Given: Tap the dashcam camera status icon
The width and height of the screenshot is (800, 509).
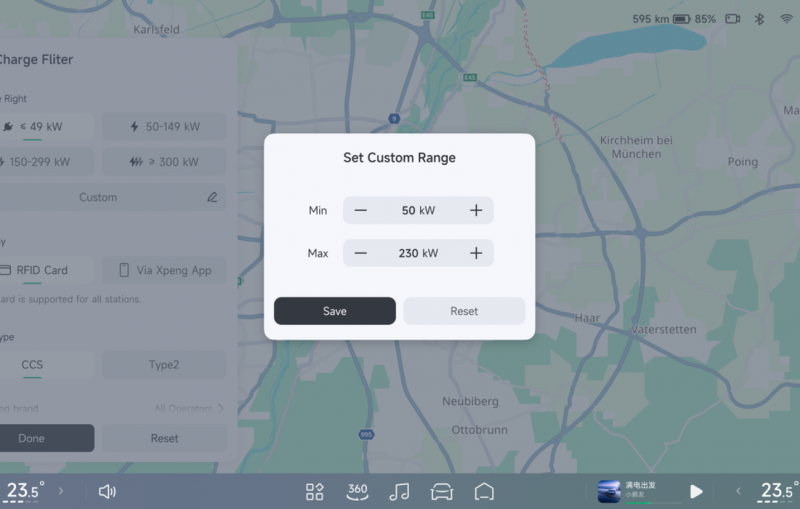Looking at the screenshot, I should pyautogui.click(x=733, y=19).
